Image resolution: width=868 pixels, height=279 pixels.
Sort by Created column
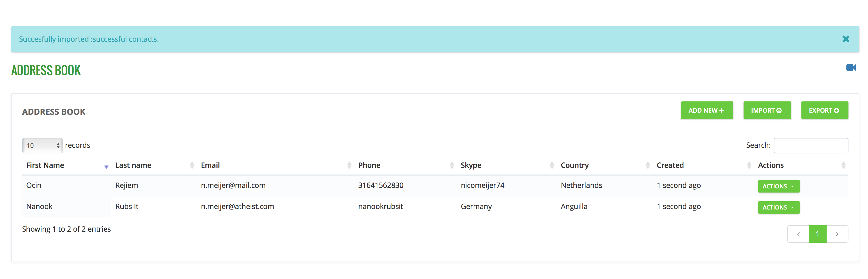(703, 165)
